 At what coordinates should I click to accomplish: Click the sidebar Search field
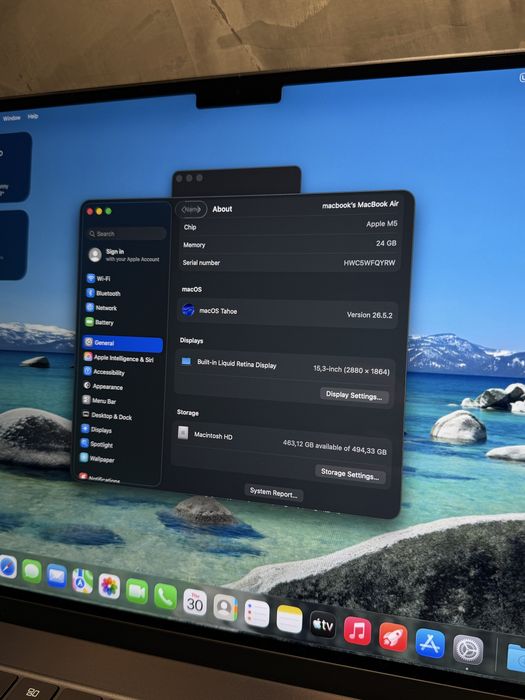click(127, 233)
